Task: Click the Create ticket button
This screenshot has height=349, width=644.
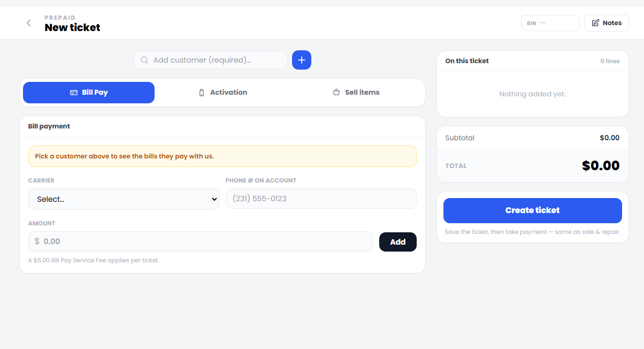Action: (x=533, y=210)
